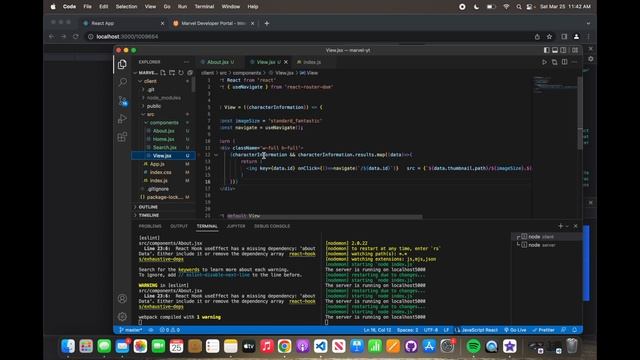Open Explorer more actions ellipsis
Screen dimensions: 640x360
coord(187,62)
